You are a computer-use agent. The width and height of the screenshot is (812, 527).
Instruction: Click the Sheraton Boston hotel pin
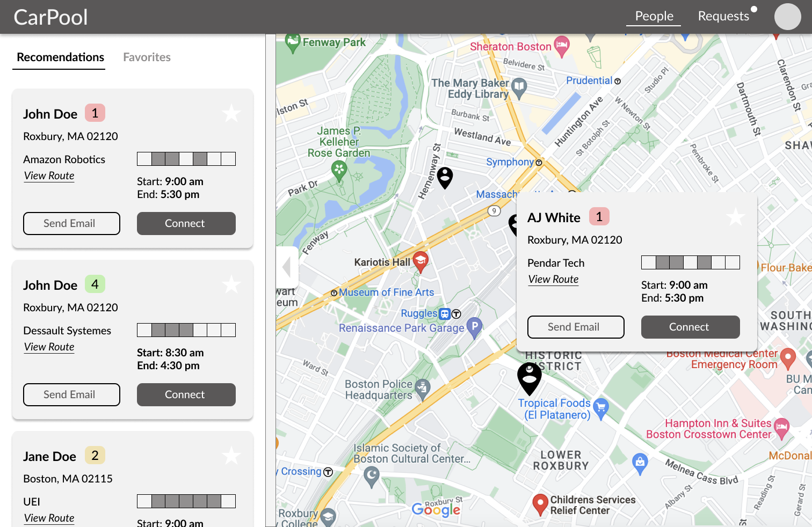pos(562,47)
